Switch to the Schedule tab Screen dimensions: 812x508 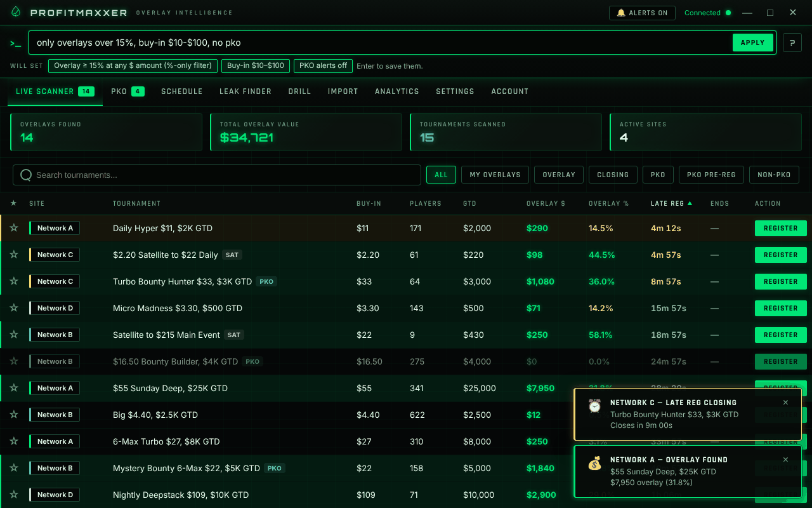click(x=182, y=91)
